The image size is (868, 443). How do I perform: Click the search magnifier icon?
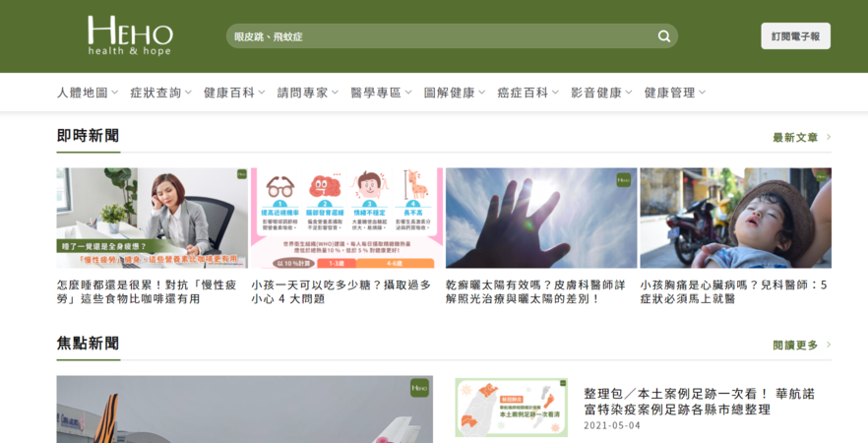pyautogui.click(x=664, y=36)
